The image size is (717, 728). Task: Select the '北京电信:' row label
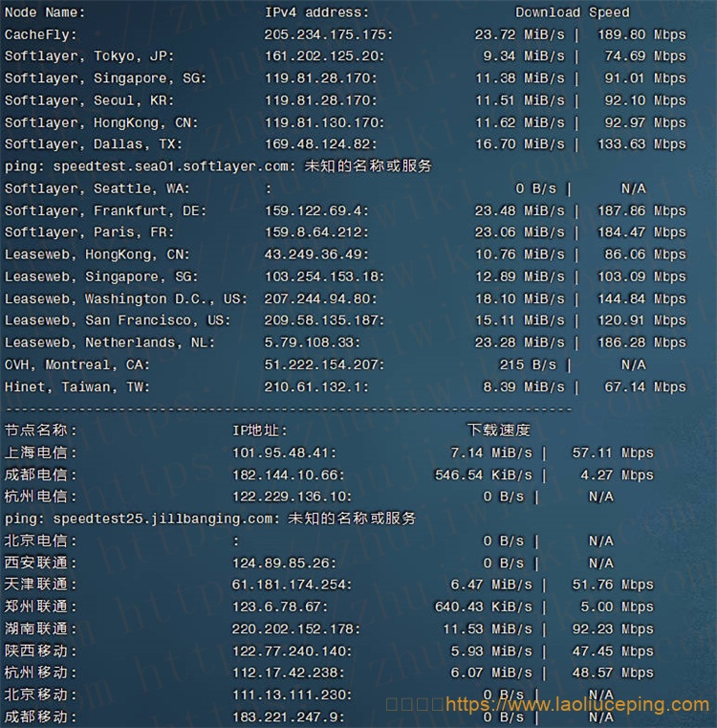tap(40, 540)
